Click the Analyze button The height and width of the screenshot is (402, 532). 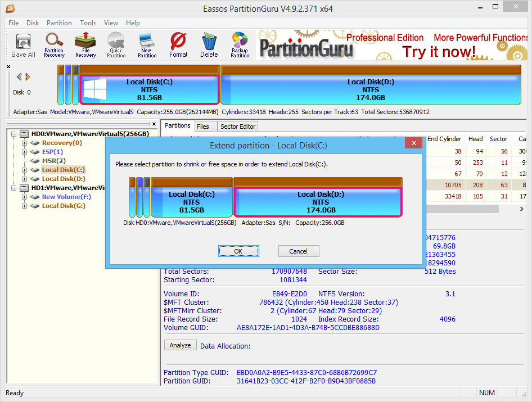click(x=180, y=345)
